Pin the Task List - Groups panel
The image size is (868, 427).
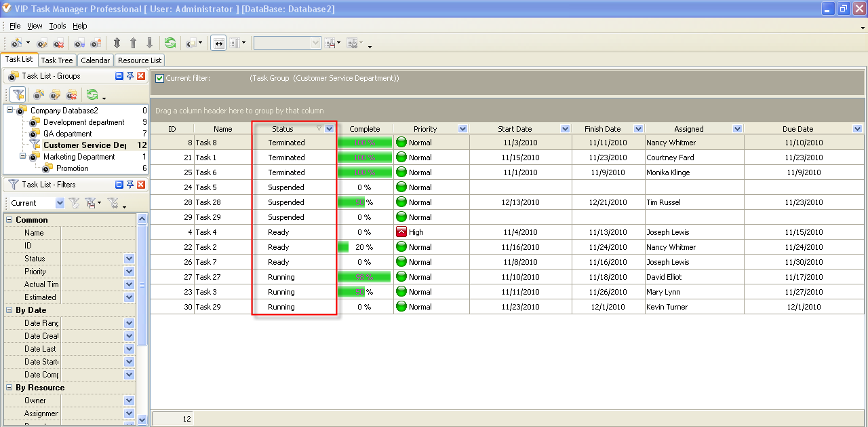130,76
